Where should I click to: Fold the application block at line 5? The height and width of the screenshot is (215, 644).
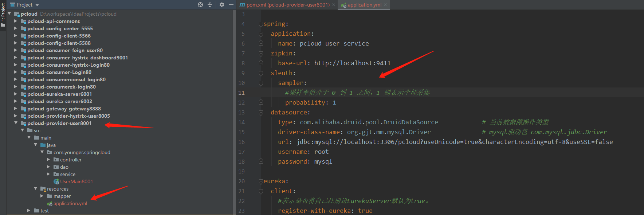261,34
